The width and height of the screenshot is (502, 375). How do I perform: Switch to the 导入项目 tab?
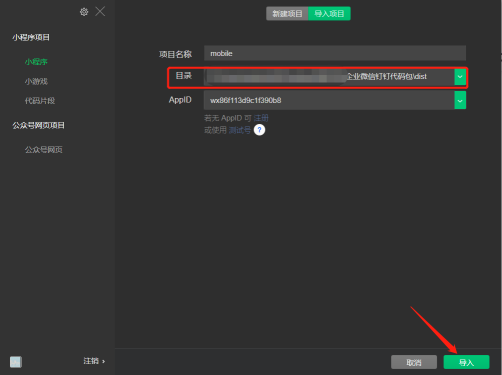click(x=329, y=14)
